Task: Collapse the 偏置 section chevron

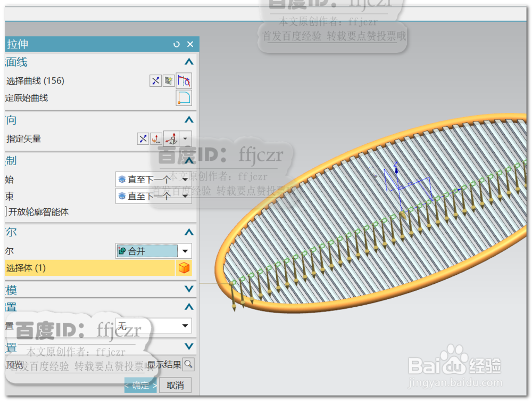Action: click(189, 307)
